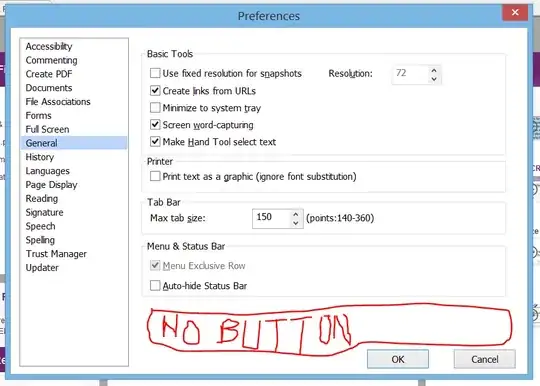540x386 pixels.
Task: Open Page Display settings
Action: 51,185
